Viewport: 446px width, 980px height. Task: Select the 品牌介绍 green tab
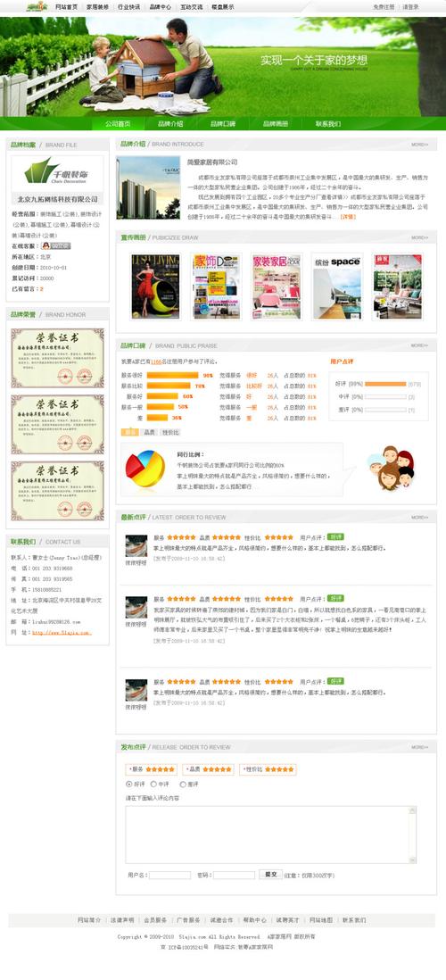170,124
